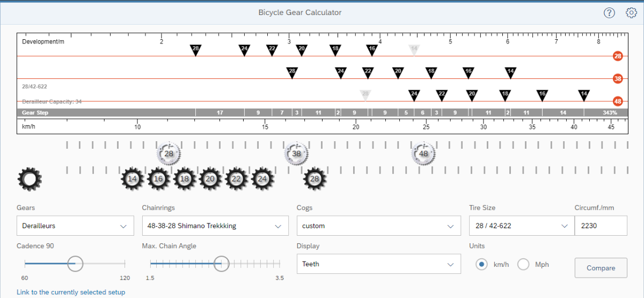Open the settings gear icon
Image resolution: width=644 pixels, height=298 pixels.
tap(631, 13)
